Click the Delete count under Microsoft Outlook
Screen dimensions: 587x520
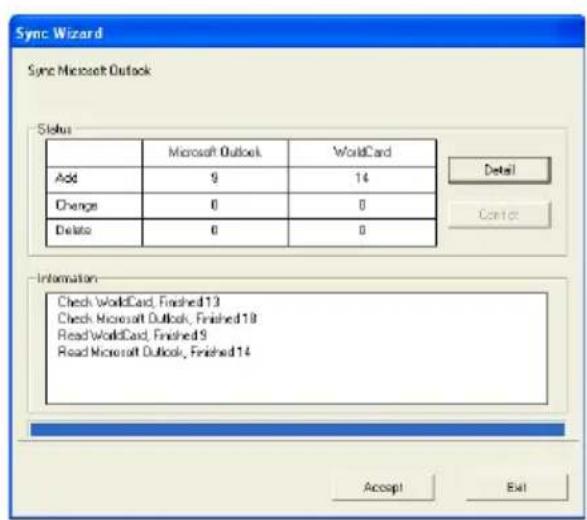tap(214, 230)
